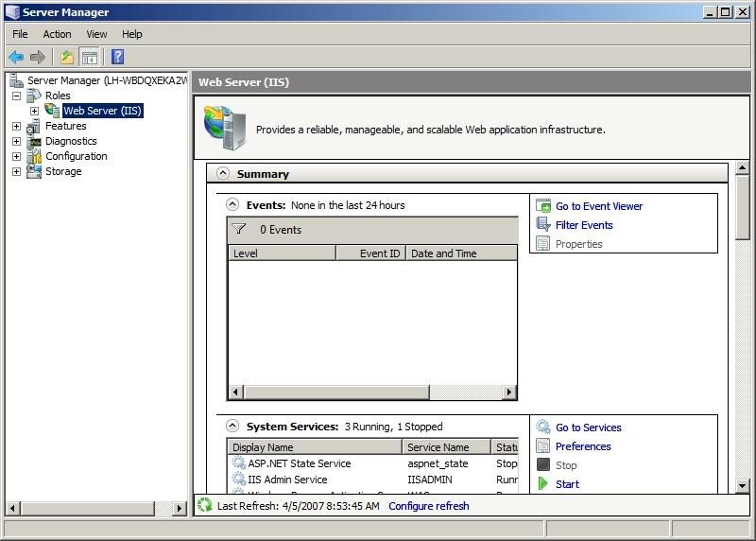Sort services by Service Name column

click(446, 446)
